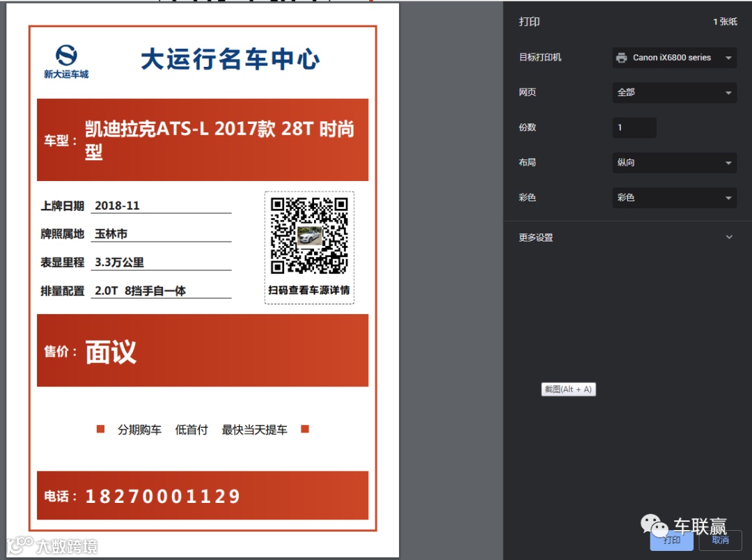Click the QR code in the preview
Screen dimensions: 752x560
pyautogui.click(x=309, y=235)
